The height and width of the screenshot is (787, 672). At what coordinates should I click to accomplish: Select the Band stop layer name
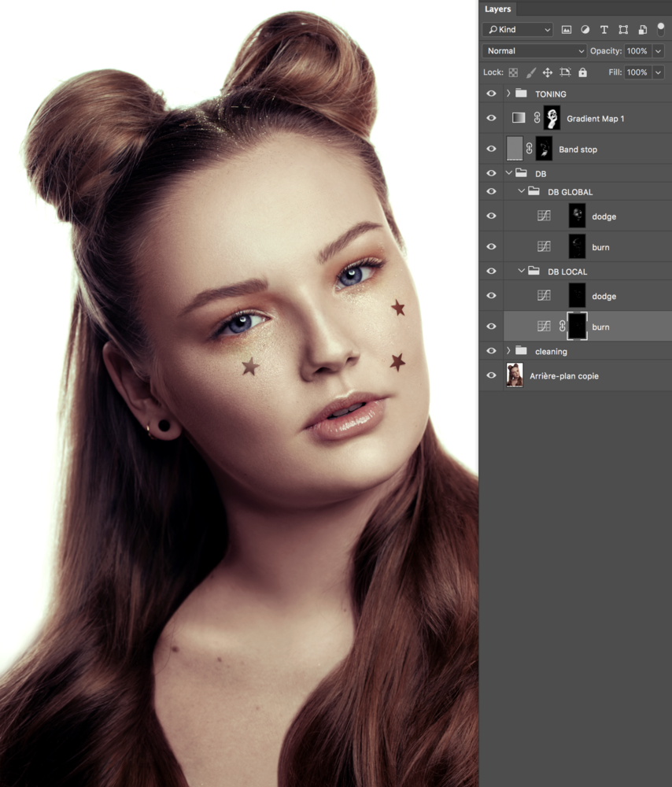click(x=578, y=149)
